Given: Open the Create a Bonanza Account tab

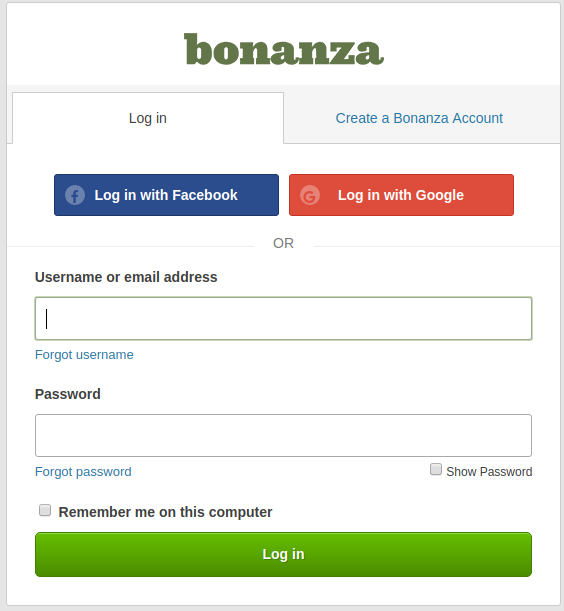Looking at the screenshot, I should tap(419, 118).
